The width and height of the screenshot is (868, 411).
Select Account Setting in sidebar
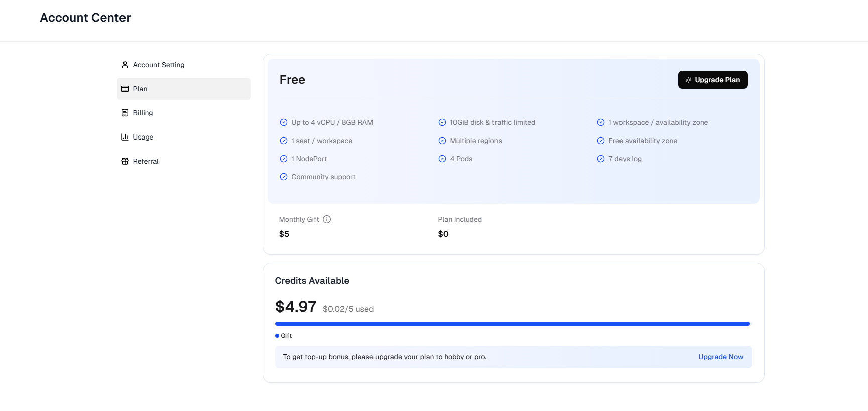click(x=158, y=65)
